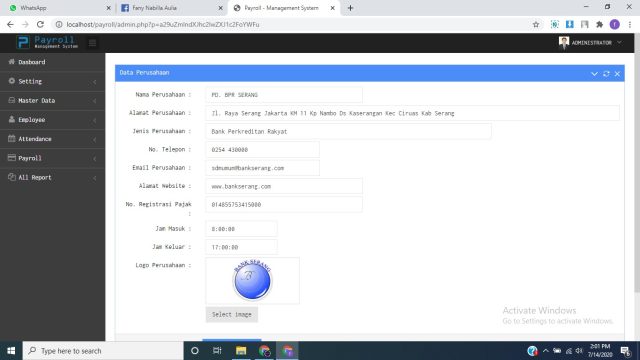Open the Payroll sidebar menu label
The image size is (640, 360).
click(x=30, y=158)
